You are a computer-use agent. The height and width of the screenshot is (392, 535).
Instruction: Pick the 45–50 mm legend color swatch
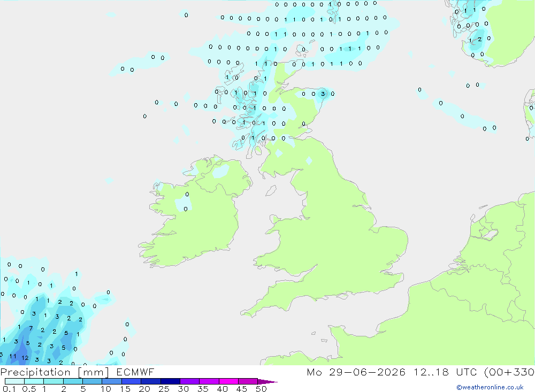248,381
